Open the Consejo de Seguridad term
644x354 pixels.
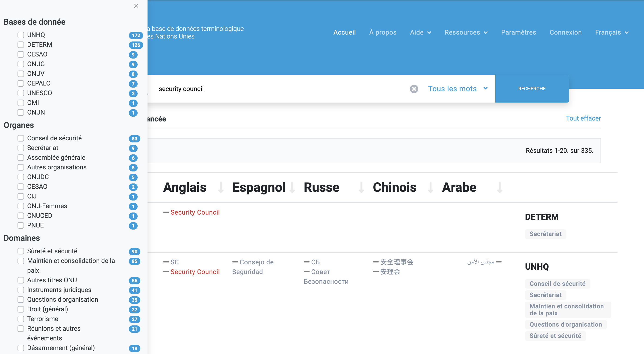(253, 267)
